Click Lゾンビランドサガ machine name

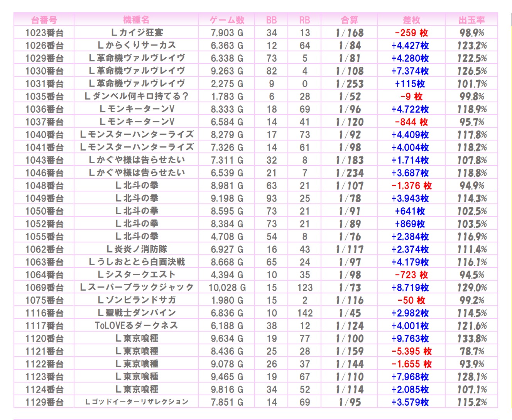click(x=137, y=300)
